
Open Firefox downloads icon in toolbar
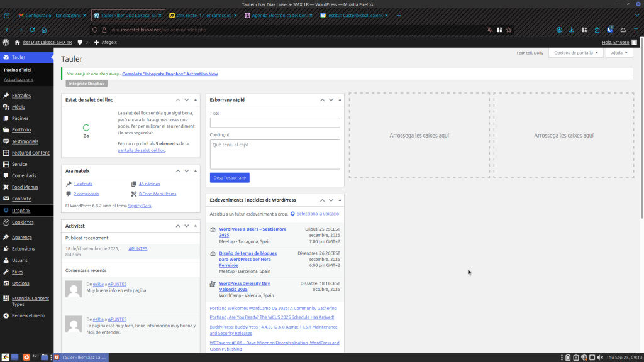click(x=572, y=30)
